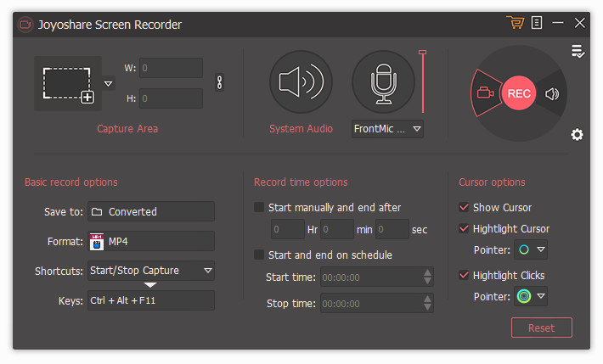Click the Reset button
The image size is (603, 364).
[542, 328]
